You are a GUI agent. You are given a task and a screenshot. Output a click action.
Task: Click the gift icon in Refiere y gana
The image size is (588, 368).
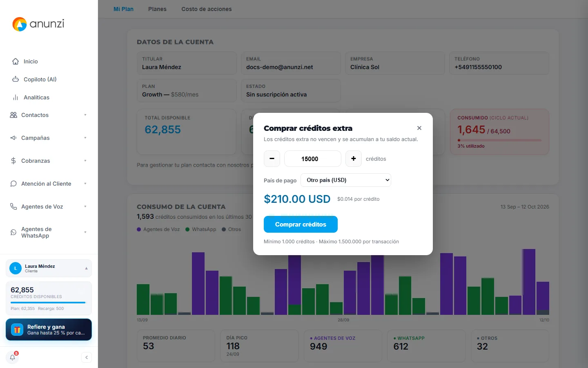(17, 330)
